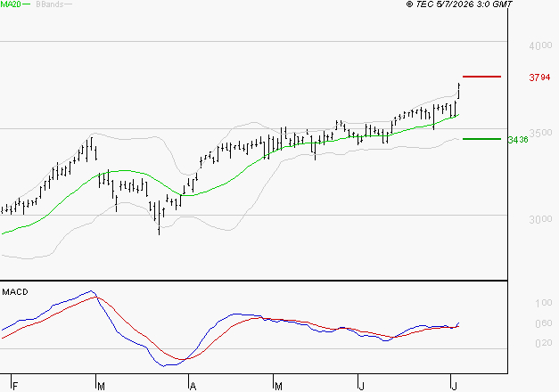Click the latest price bar near 3794
This screenshot has width=559, height=392.
pyautogui.click(x=459, y=91)
